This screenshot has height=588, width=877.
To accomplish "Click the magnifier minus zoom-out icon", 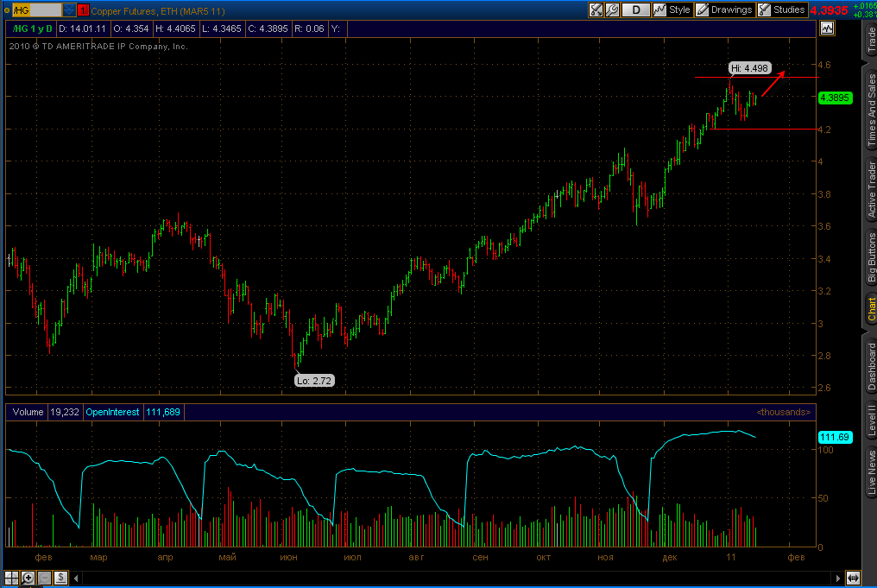I will [45, 578].
